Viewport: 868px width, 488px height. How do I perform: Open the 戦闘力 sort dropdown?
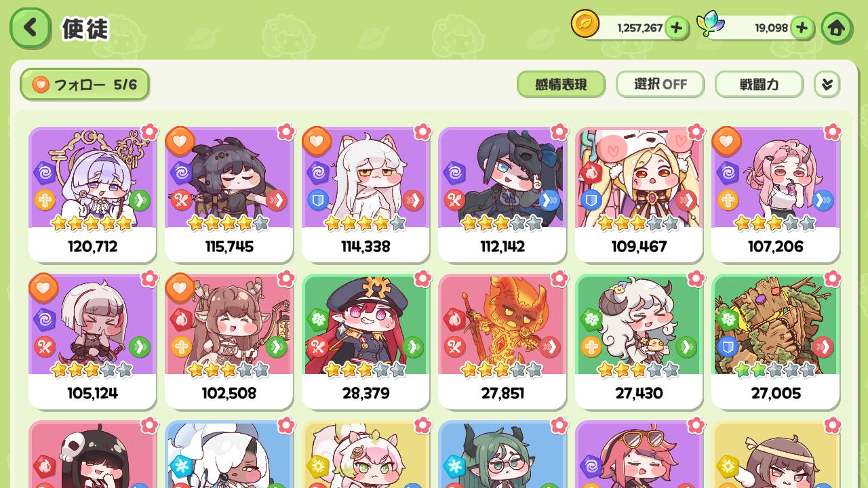[x=759, y=84]
